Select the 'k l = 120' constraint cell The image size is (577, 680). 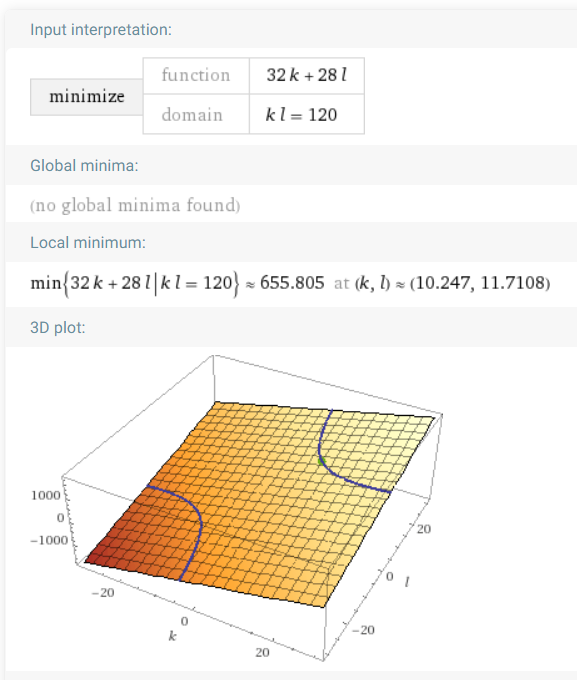(307, 114)
